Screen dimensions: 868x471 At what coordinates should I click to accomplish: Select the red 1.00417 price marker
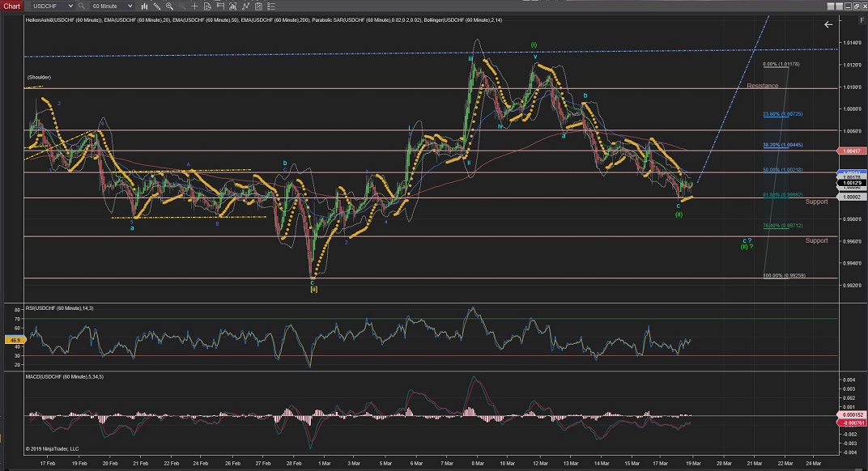click(x=853, y=151)
